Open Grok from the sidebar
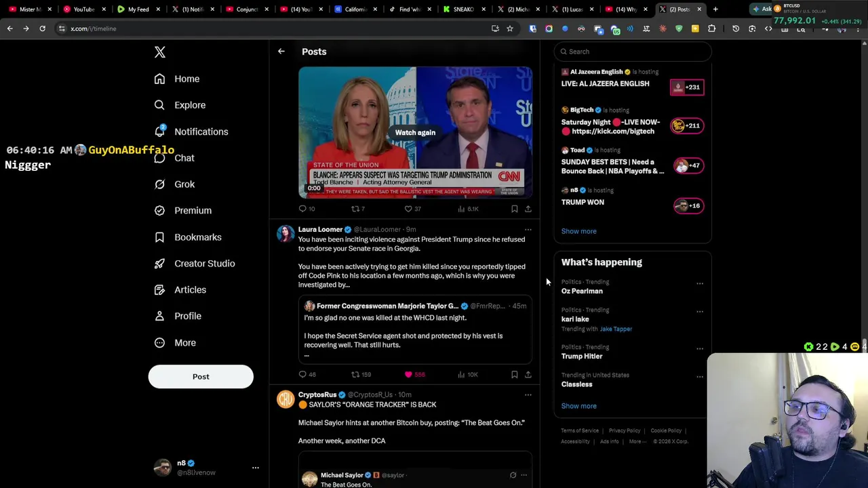This screenshot has height=488, width=868. pos(174,184)
